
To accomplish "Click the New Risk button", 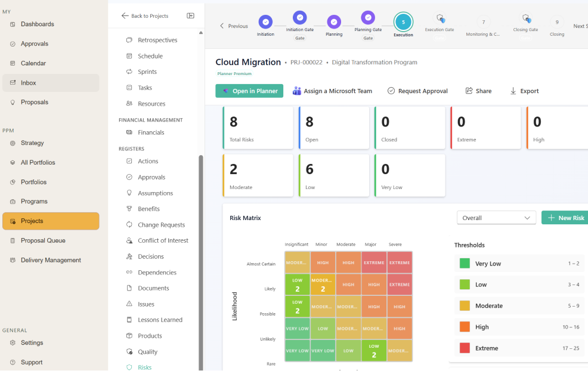I will click(565, 218).
